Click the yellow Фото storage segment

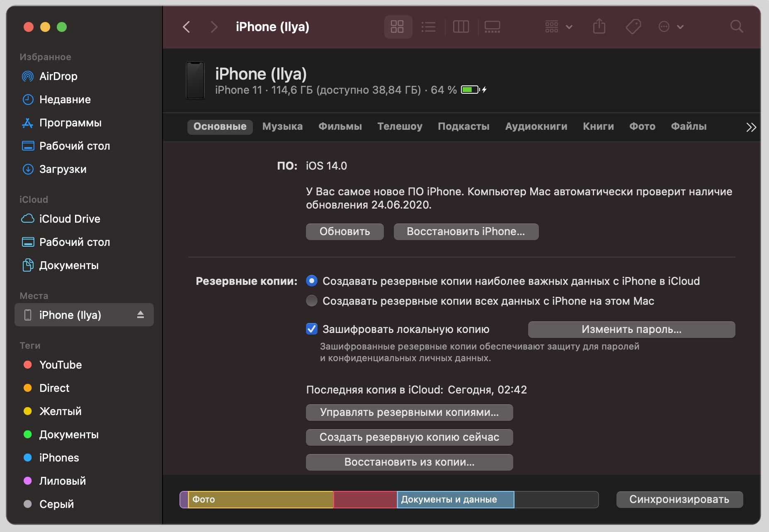click(x=261, y=500)
